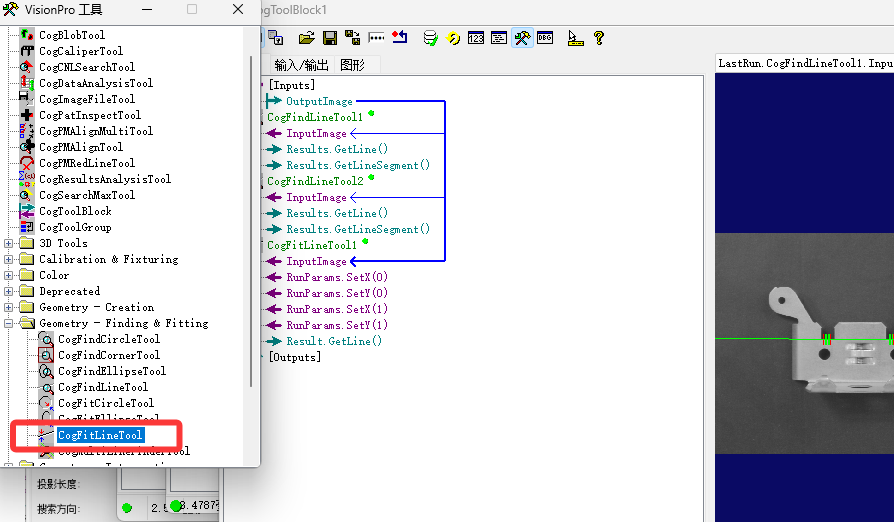Viewport: 894px width, 522px height.
Task: Select CogResultsAnalysisTool in the tool list
Action: pyautogui.click(x=105, y=179)
